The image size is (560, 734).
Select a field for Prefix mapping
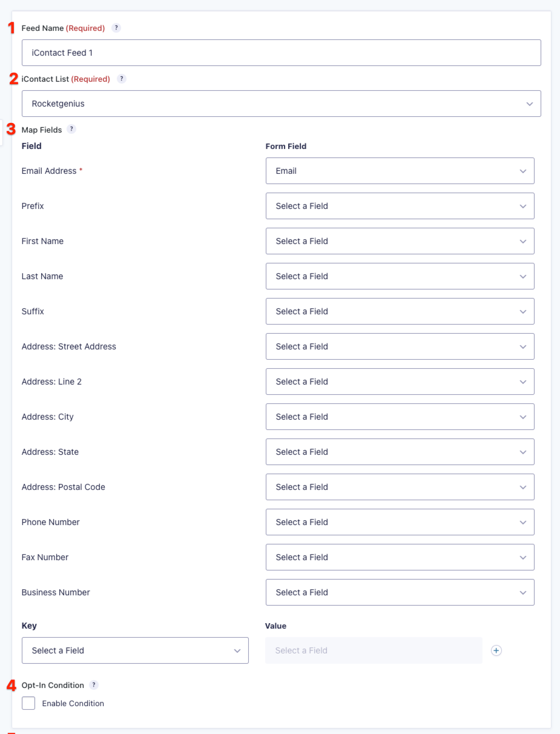[x=400, y=206]
